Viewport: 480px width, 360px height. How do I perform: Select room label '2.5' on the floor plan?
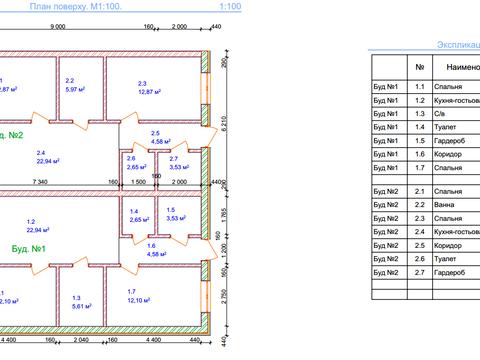coord(155,133)
